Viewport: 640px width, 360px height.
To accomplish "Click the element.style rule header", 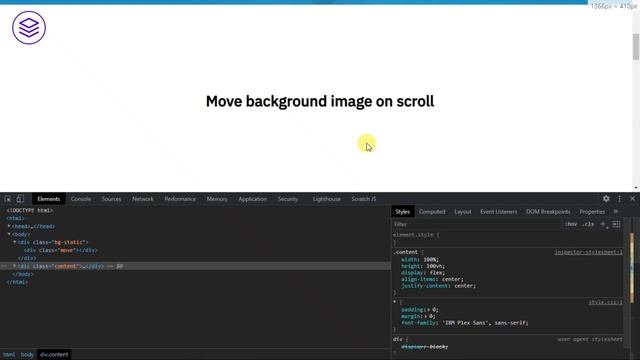I will (x=416, y=235).
